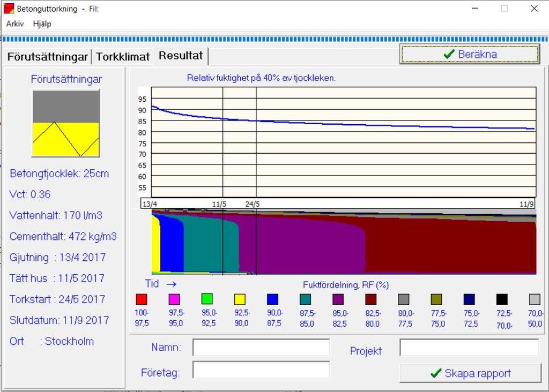Click the 11/5 marker on the time axis

219,204
